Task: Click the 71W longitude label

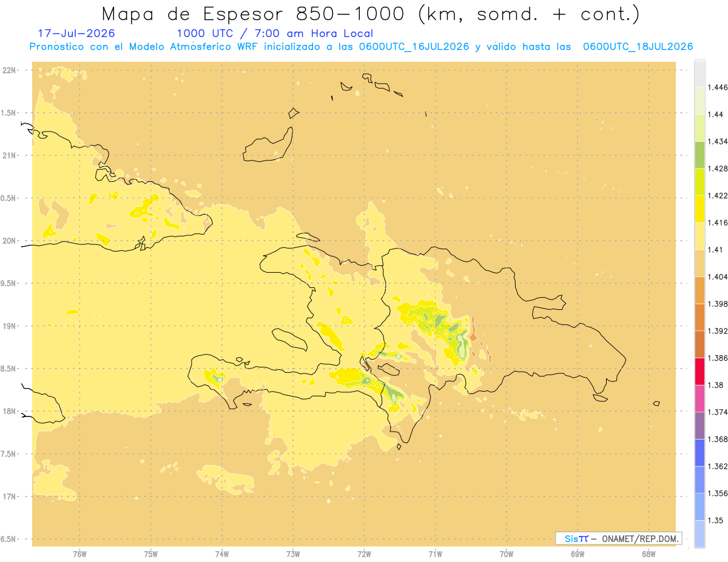Action: (x=435, y=554)
